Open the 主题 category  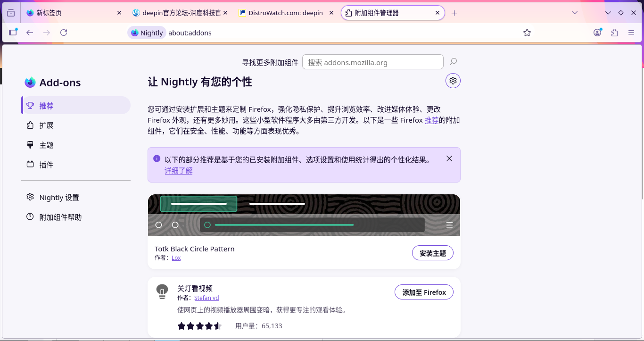76,145
